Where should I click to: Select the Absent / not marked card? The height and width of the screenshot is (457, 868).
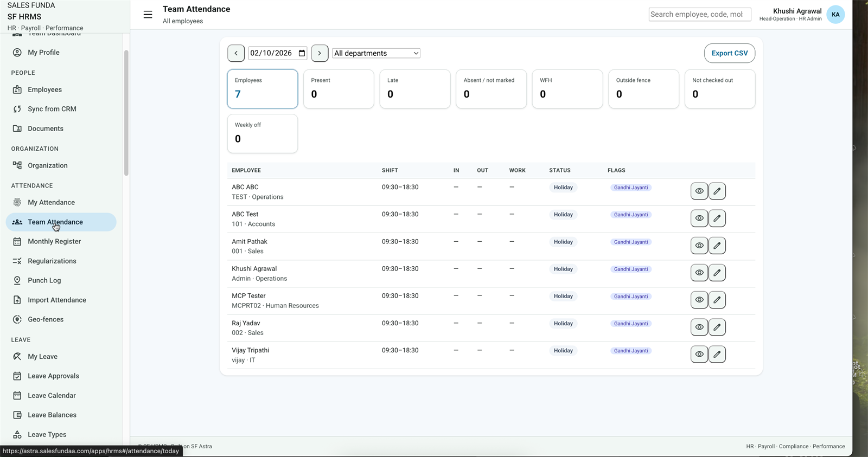click(491, 89)
